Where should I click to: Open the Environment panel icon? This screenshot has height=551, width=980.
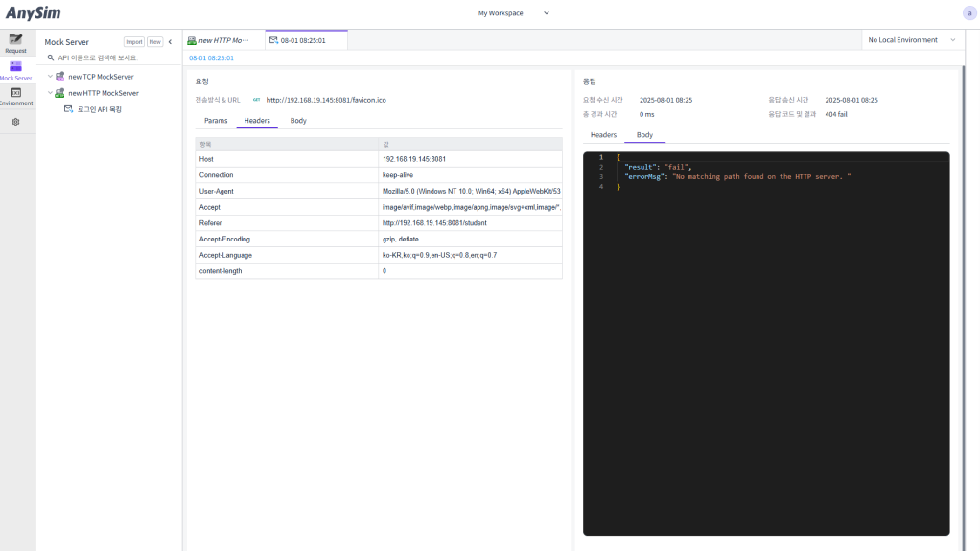coord(15,95)
